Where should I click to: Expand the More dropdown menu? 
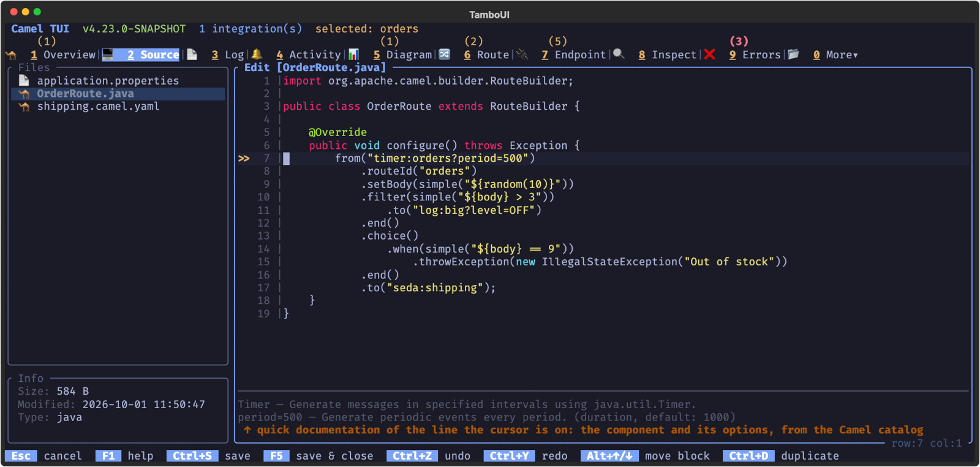tap(835, 55)
